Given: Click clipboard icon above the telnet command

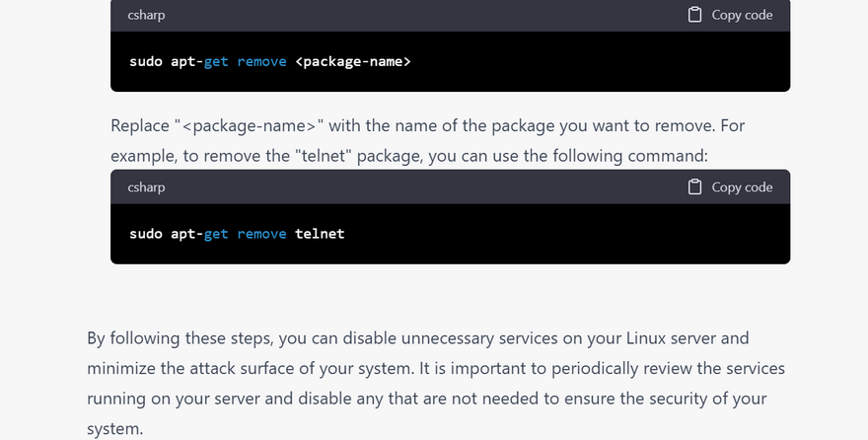Looking at the screenshot, I should (x=694, y=186).
